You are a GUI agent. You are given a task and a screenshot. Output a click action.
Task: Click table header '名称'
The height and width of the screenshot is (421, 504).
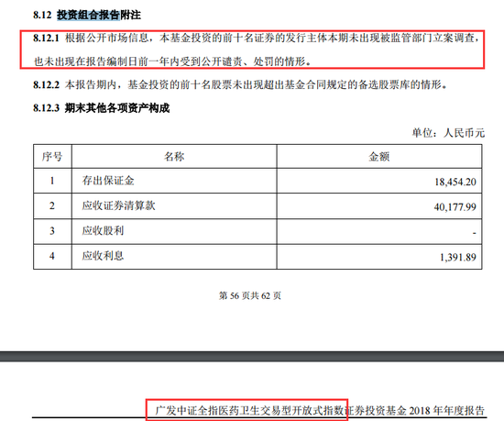[174, 157]
